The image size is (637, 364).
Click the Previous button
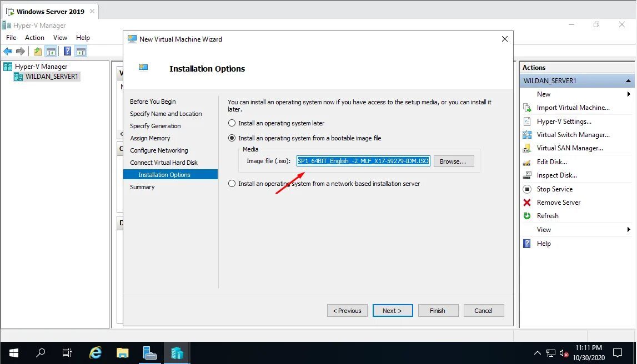(347, 310)
